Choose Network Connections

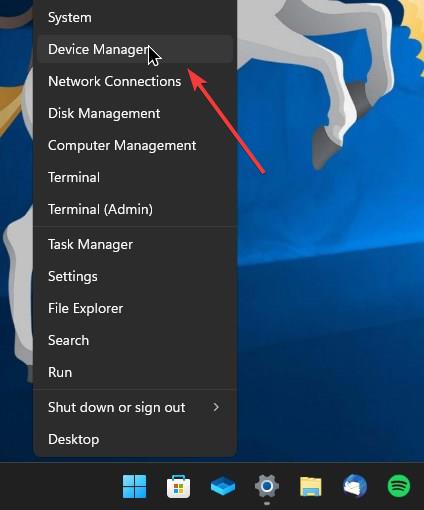pos(135,81)
